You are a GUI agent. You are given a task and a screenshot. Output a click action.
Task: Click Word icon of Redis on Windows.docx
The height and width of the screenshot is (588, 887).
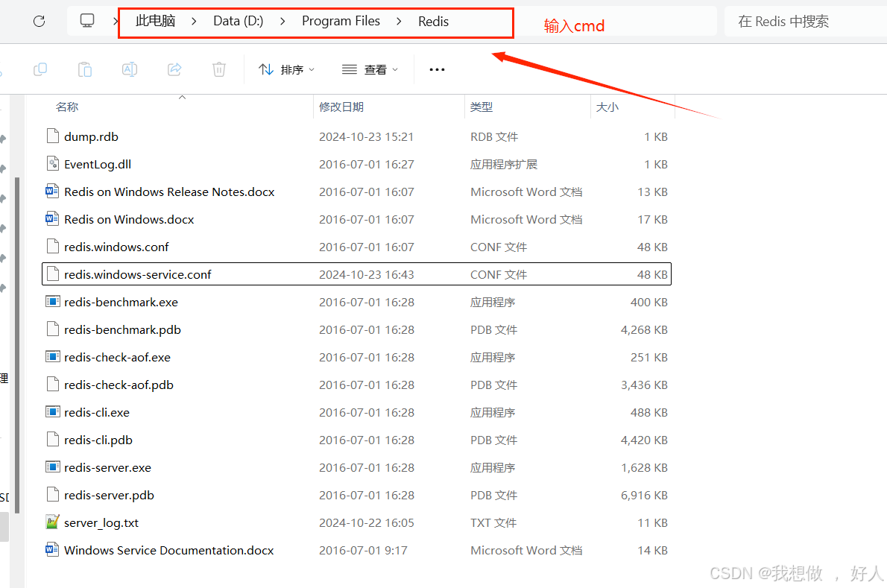[52, 219]
